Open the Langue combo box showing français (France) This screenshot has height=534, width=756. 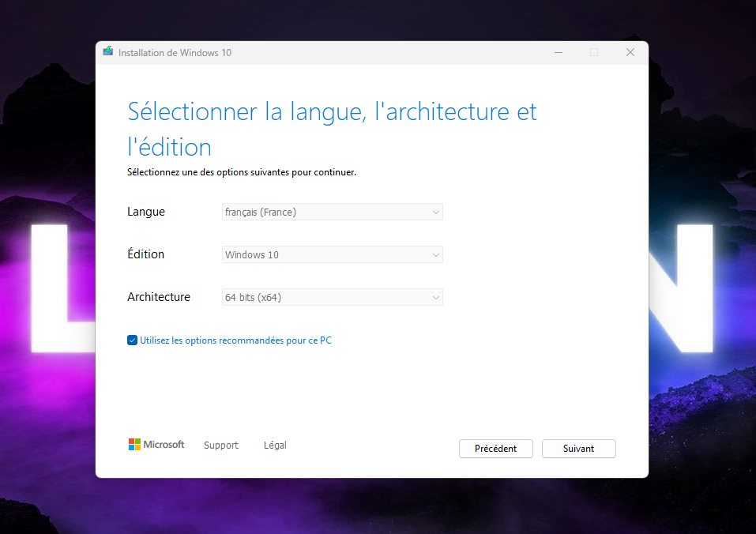click(332, 212)
